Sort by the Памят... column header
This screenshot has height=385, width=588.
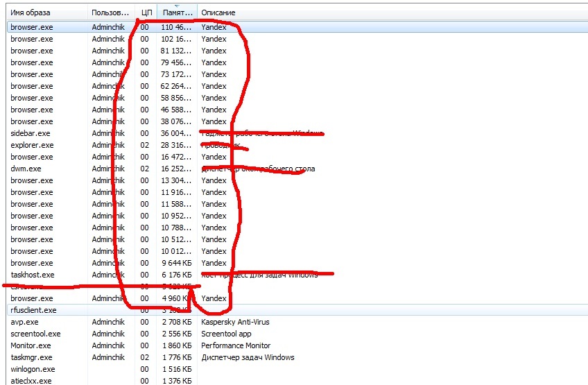pyautogui.click(x=177, y=12)
